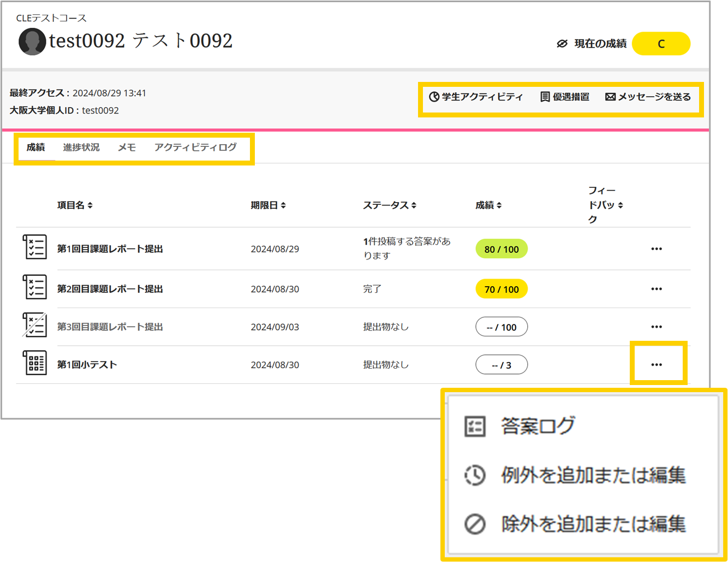Click the test icon for 第1回小テスト
The width and height of the screenshot is (728, 562).
click(x=35, y=363)
